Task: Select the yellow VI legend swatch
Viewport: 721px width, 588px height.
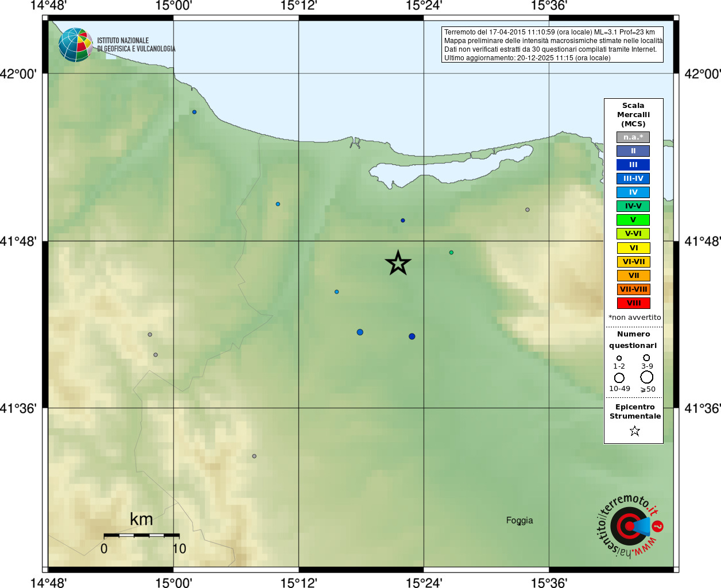Action: click(x=633, y=248)
